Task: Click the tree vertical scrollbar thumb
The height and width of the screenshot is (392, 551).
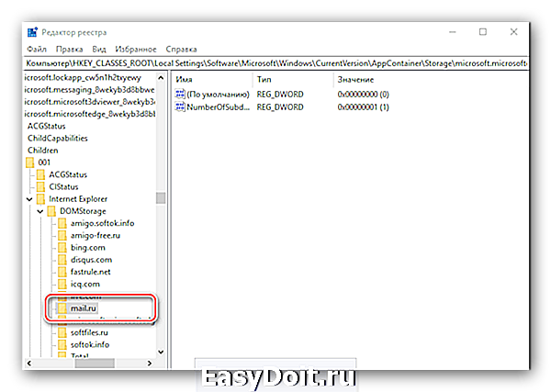Action: [161, 197]
